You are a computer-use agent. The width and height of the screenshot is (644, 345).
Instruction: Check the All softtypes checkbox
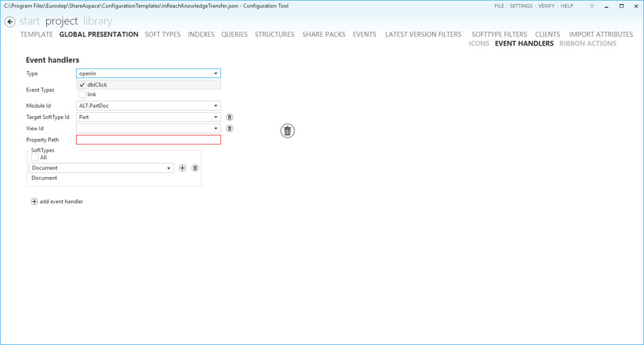(35, 158)
